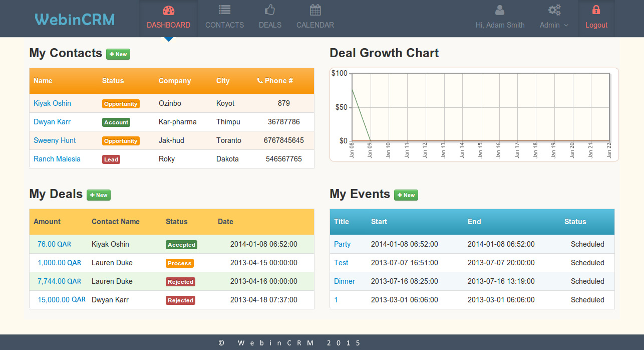This screenshot has height=350, width=644.
Task: Add a new deal with New button
Action: (x=99, y=195)
